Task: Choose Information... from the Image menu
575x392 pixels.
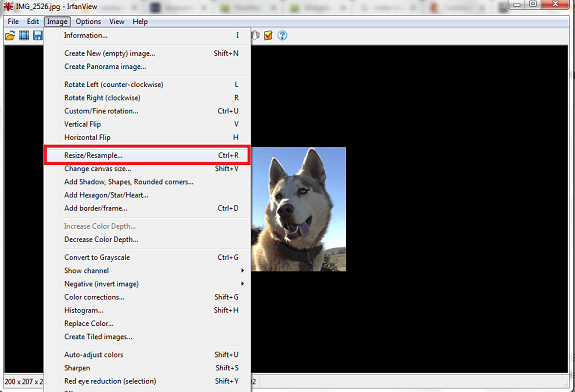Action: (147, 36)
